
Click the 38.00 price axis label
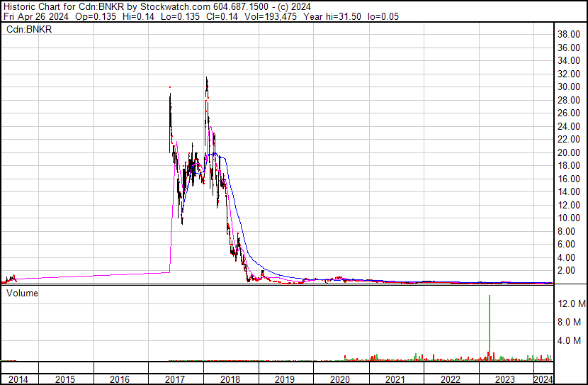tap(569, 34)
